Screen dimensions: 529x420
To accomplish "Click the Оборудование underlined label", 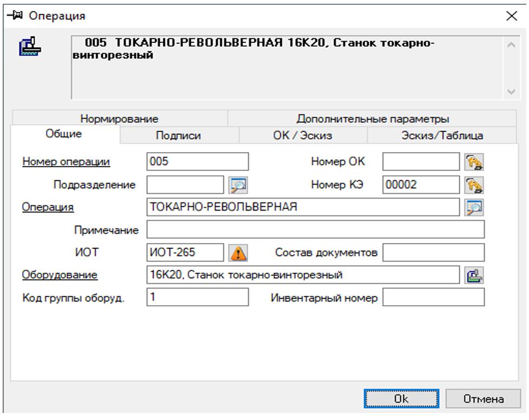I will coord(59,275).
